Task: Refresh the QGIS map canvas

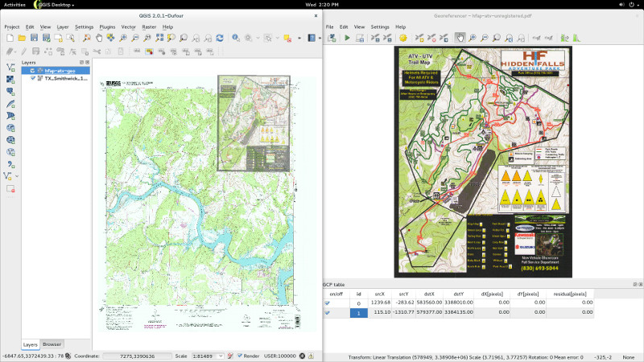Action: [220, 38]
